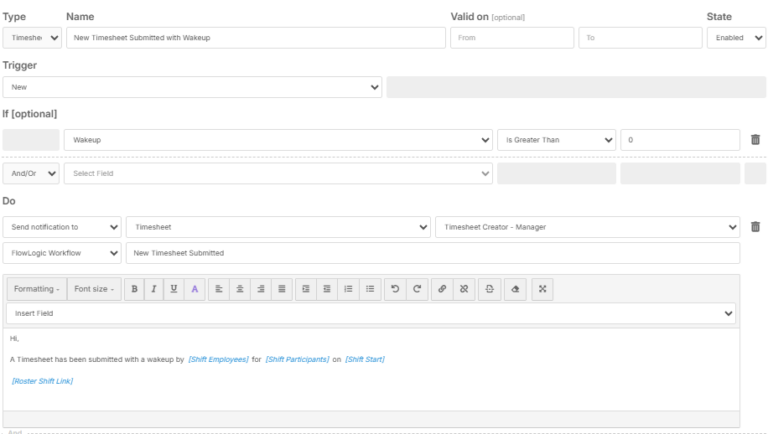
Task: Undo the last edit in the editor
Action: (x=396, y=289)
